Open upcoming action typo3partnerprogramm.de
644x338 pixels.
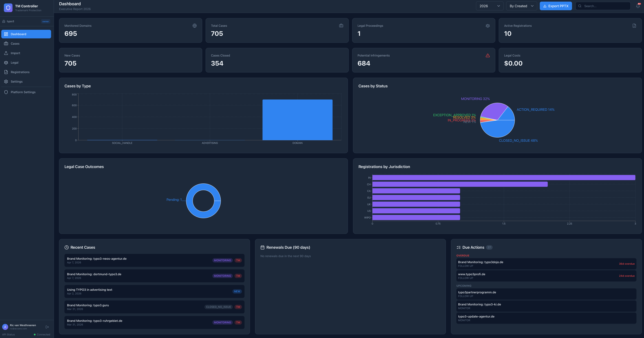(546, 294)
